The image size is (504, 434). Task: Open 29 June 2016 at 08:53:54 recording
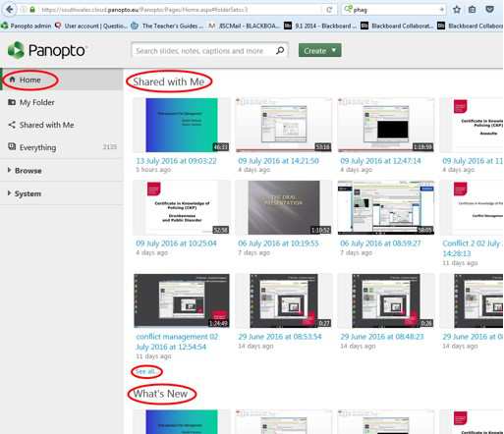pyautogui.click(x=280, y=337)
